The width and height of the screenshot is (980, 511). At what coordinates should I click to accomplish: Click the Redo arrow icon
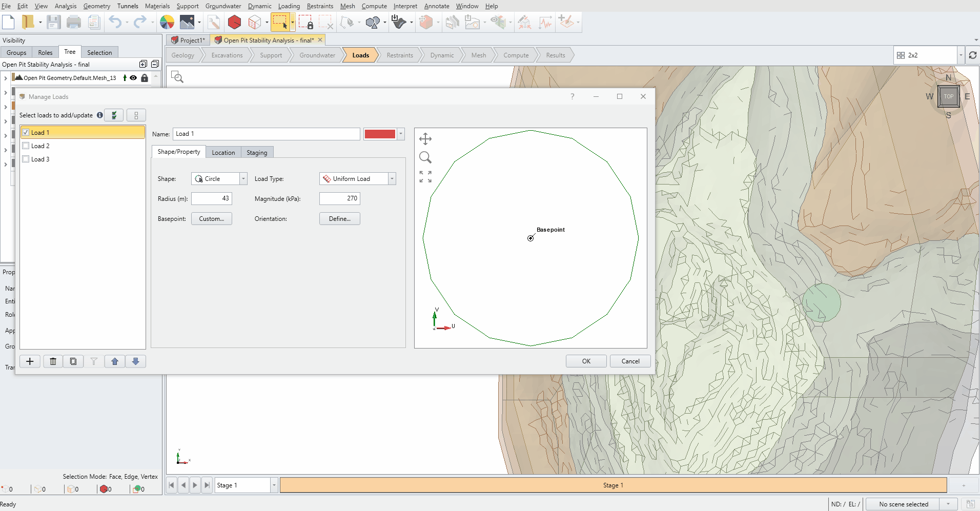point(140,22)
